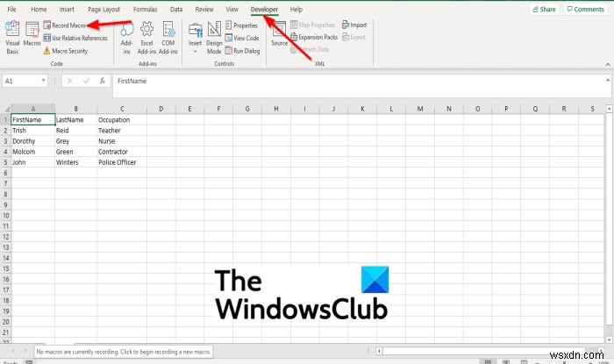Open the Help tab

coord(296,10)
